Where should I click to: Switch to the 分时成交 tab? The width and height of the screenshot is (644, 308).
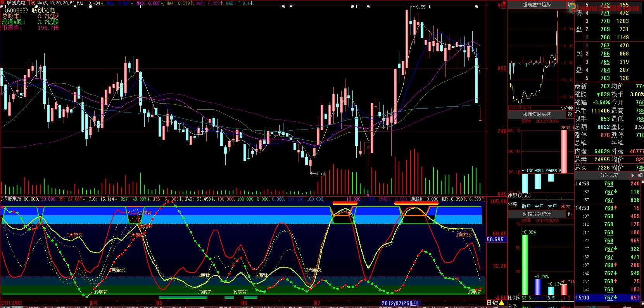tap(609, 175)
